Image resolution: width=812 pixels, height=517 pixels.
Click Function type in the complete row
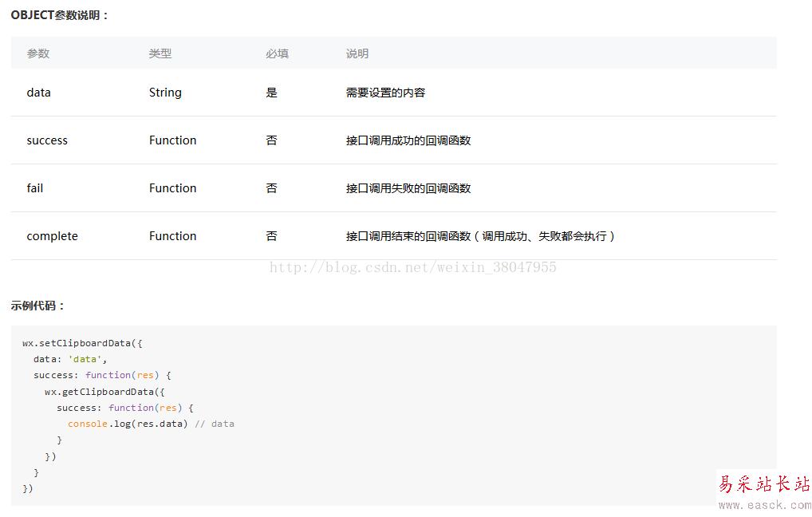[172, 236]
